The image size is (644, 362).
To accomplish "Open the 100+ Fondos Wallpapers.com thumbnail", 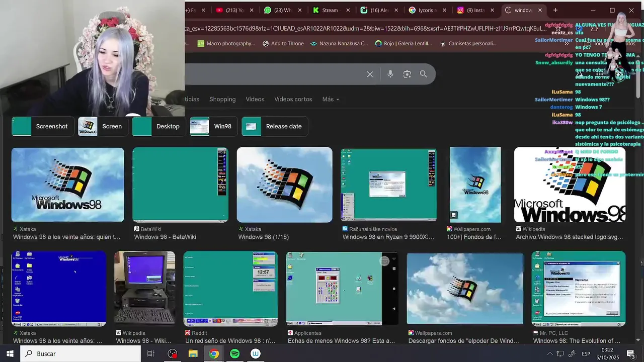I will pyautogui.click(x=475, y=185).
